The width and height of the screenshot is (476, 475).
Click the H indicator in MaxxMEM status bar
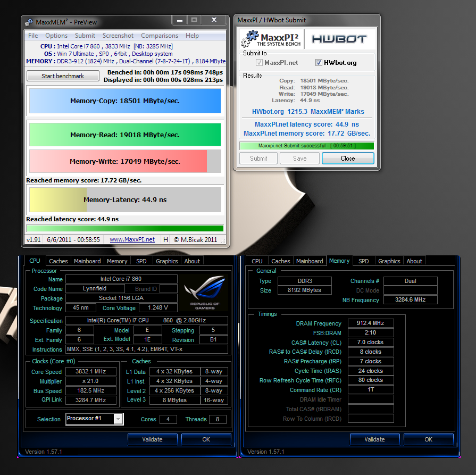(x=166, y=239)
